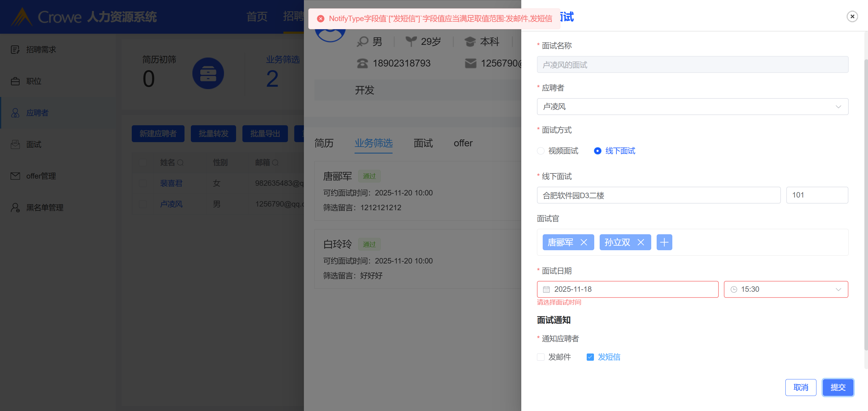Select 视频面试 radio option
Viewport: 868px width, 411px height.
(x=541, y=151)
